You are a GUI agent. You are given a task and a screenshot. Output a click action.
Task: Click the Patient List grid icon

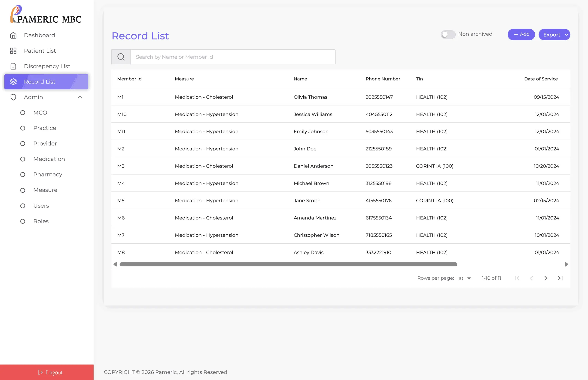point(13,51)
